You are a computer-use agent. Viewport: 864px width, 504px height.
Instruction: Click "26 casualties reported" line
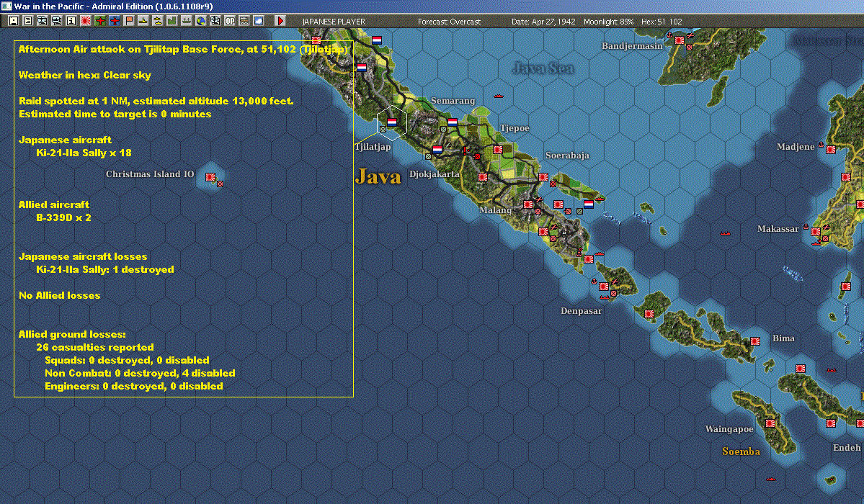[x=95, y=347]
